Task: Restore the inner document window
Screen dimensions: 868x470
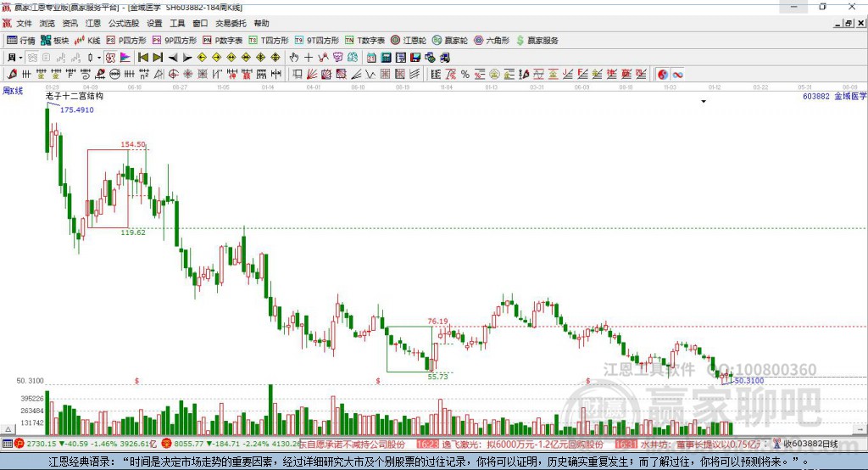Action: [848, 23]
